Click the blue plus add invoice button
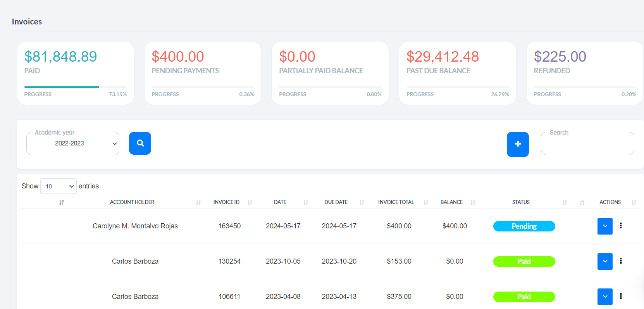 click(x=518, y=144)
